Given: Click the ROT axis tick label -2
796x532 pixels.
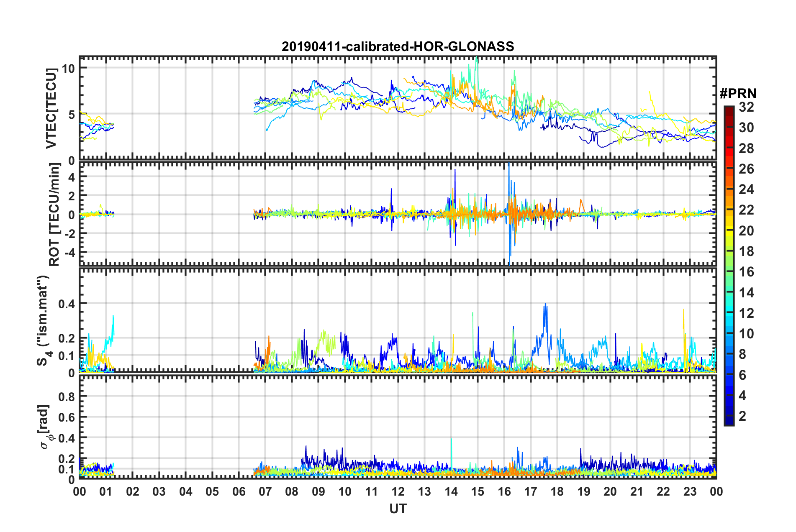Looking at the screenshot, I should tap(69, 234).
